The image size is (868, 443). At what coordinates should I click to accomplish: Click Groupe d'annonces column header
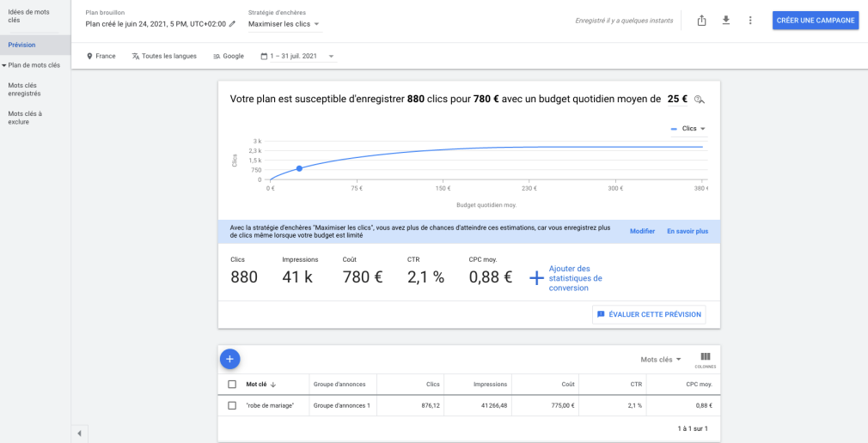pos(338,385)
